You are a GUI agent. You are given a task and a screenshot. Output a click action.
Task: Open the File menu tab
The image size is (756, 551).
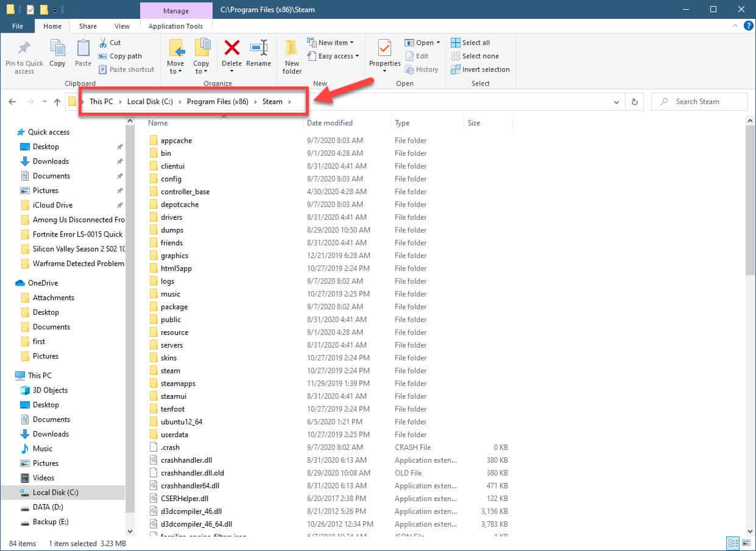[x=18, y=26]
